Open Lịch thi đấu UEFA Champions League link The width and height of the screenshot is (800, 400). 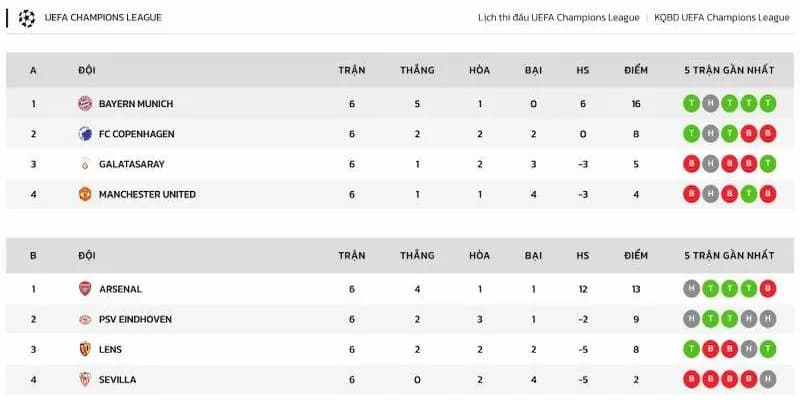pyautogui.click(x=561, y=17)
